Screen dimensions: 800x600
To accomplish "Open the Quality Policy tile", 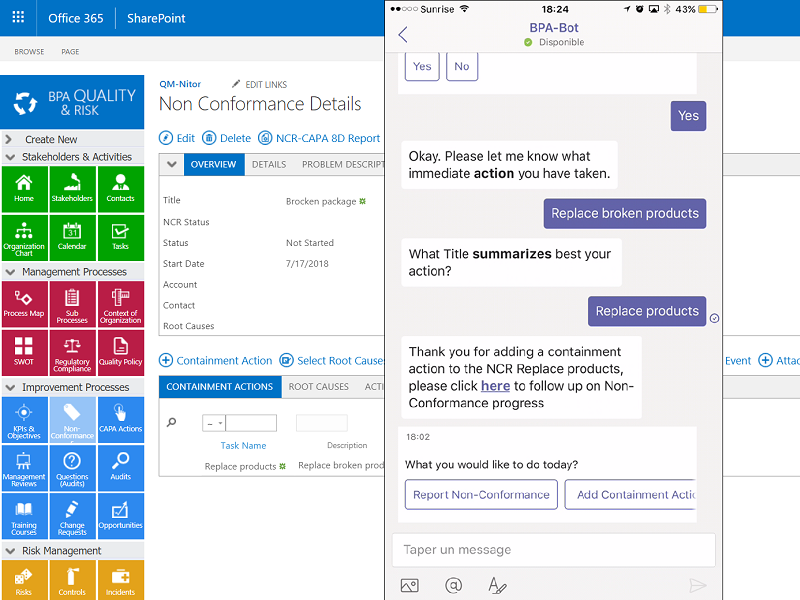I will coord(120,353).
